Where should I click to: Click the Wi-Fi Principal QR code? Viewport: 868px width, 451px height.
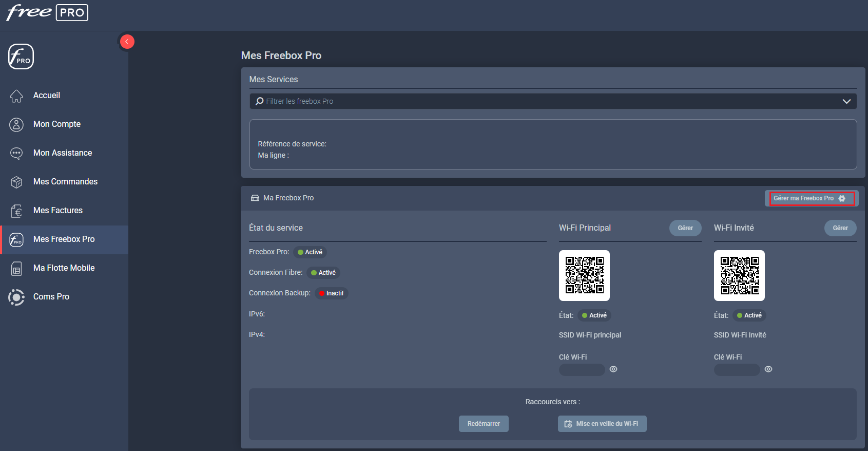click(x=584, y=275)
